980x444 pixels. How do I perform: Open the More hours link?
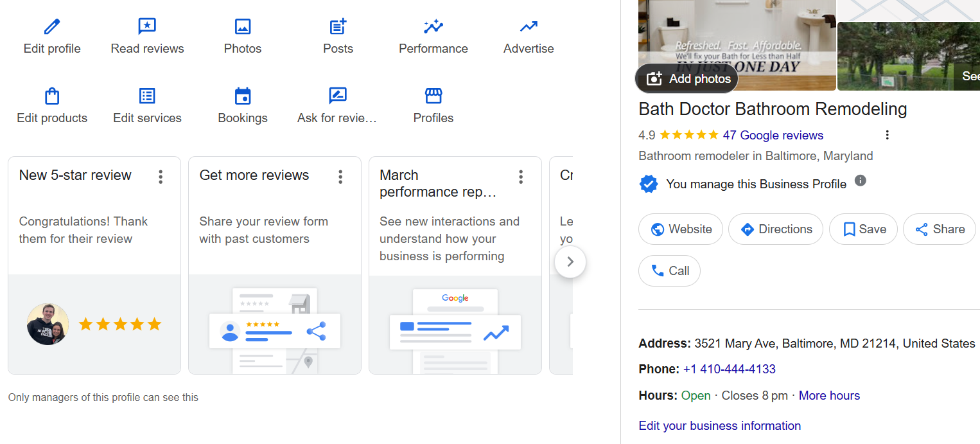tap(829, 395)
